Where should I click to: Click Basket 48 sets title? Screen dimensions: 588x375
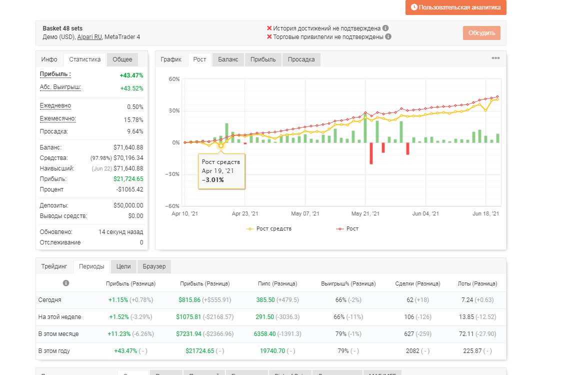(x=62, y=28)
